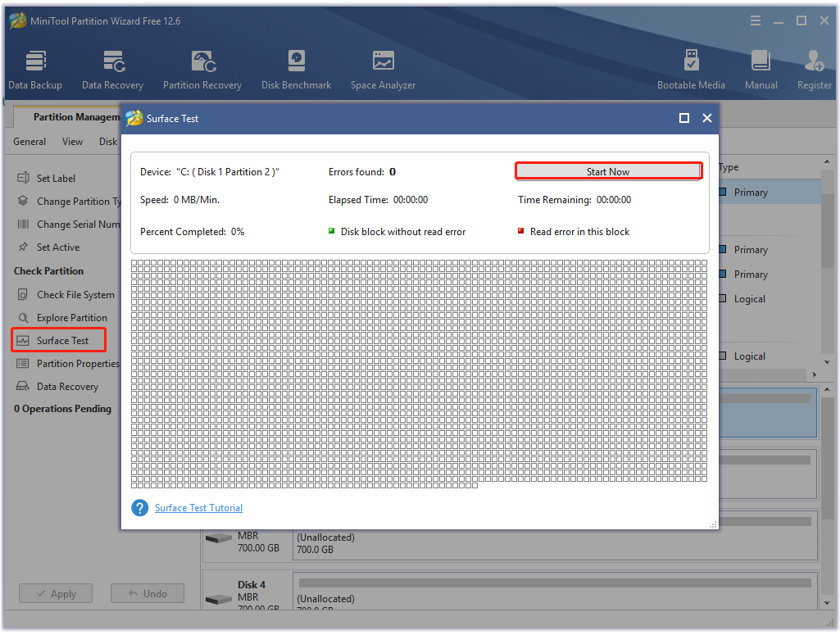Image resolution: width=840 pixels, height=635 pixels.
Task: Click the Change Partition Type icon
Action: (23, 201)
